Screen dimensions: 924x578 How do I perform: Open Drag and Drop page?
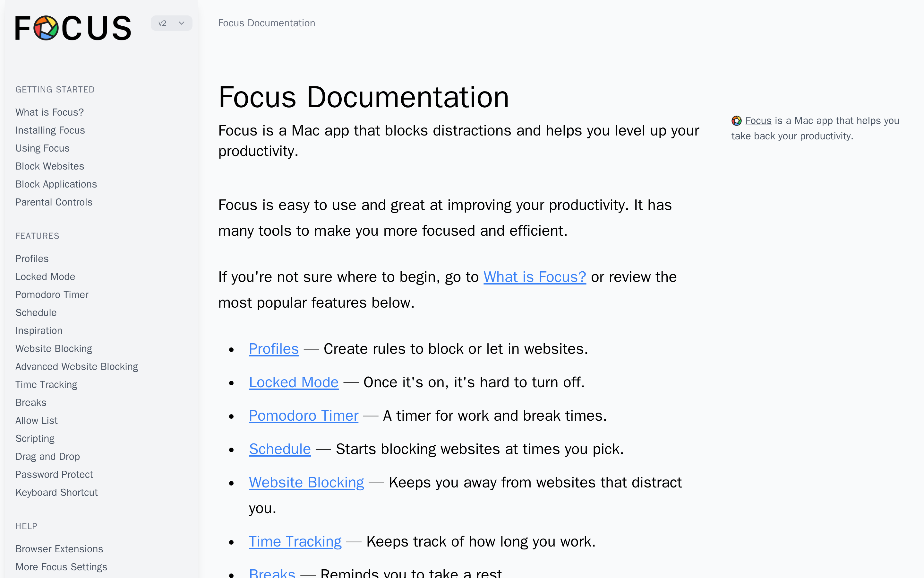click(48, 456)
